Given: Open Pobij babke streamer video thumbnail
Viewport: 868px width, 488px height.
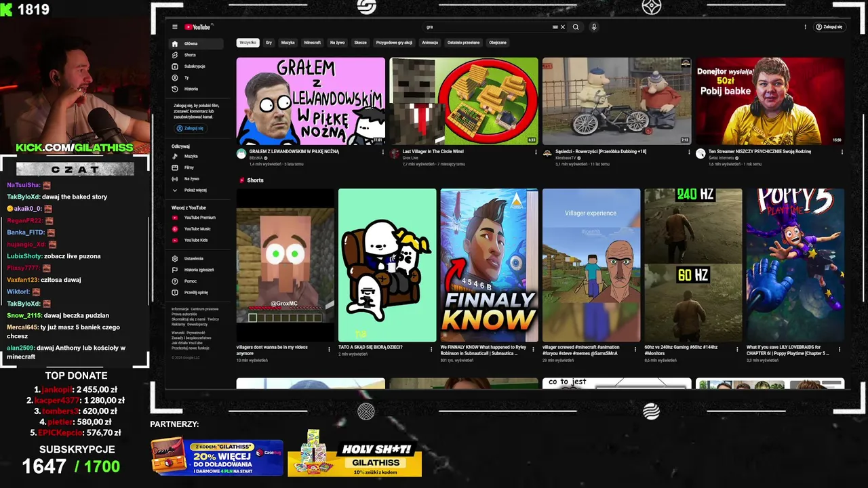Looking at the screenshot, I should pyautogui.click(x=770, y=101).
